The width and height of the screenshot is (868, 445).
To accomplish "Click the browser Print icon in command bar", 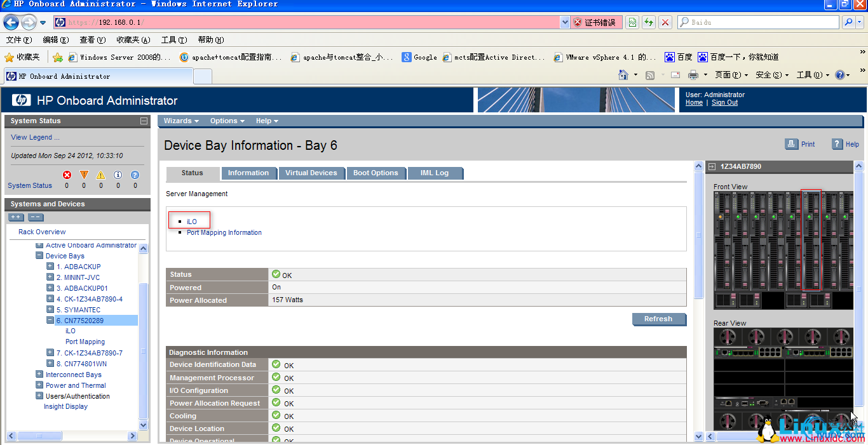I will (x=693, y=75).
